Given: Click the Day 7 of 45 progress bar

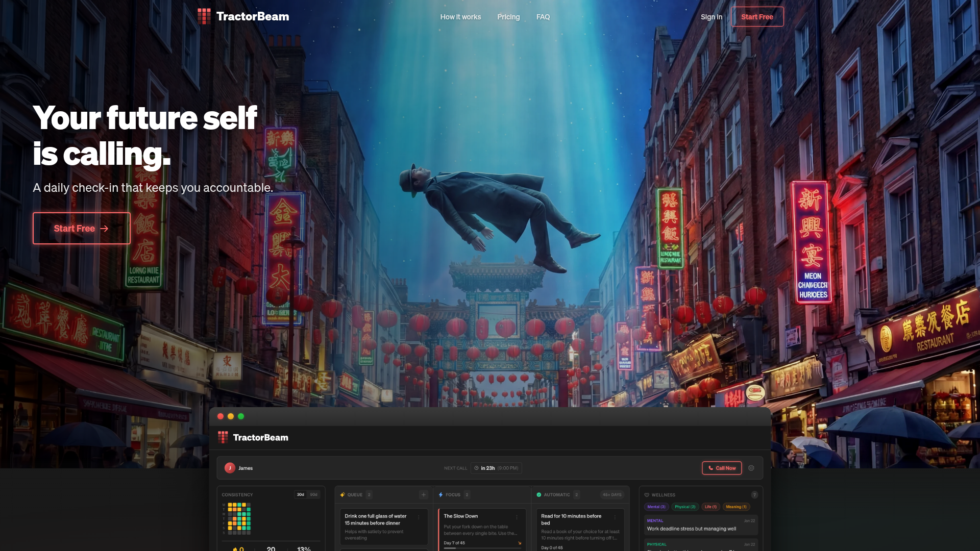Looking at the screenshot, I should (x=482, y=548).
